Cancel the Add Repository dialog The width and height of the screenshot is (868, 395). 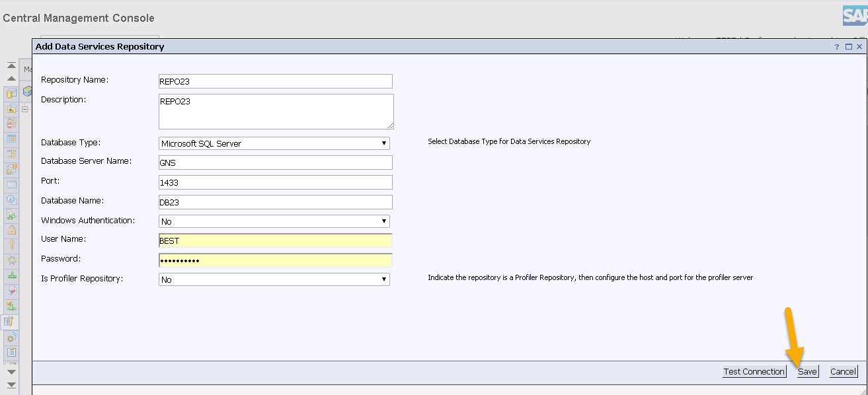843,371
